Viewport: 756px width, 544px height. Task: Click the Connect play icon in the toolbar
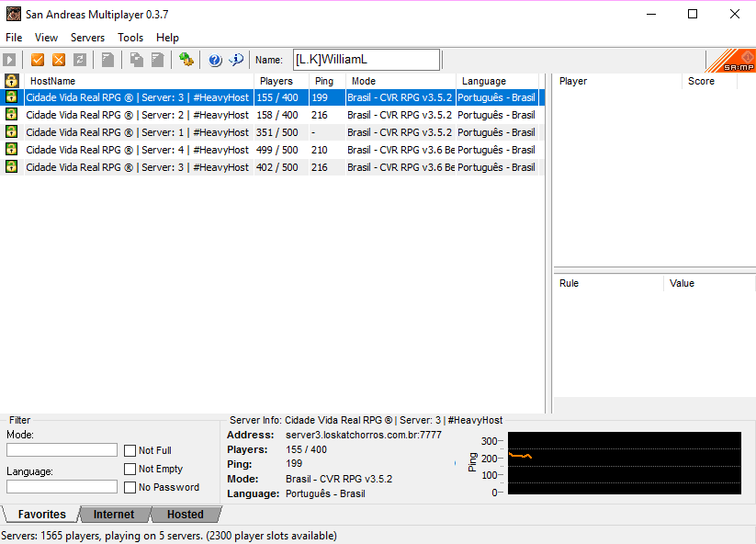click(x=9, y=60)
